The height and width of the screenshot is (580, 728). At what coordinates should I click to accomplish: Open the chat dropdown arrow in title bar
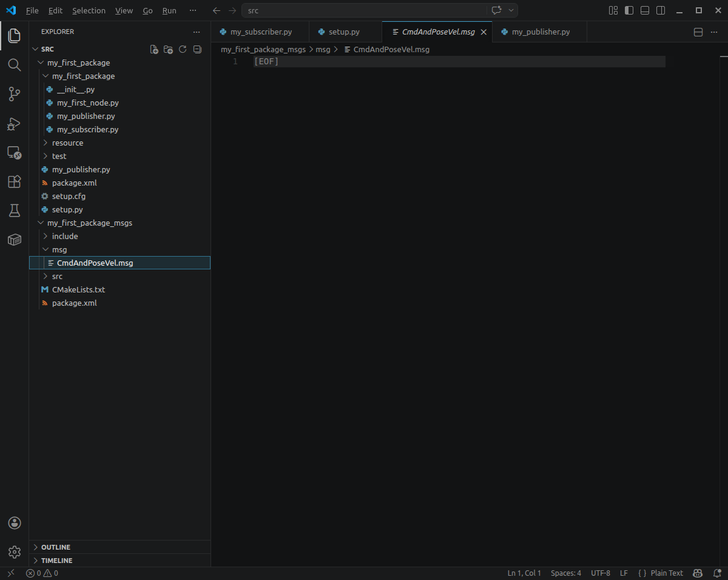tap(511, 10)
